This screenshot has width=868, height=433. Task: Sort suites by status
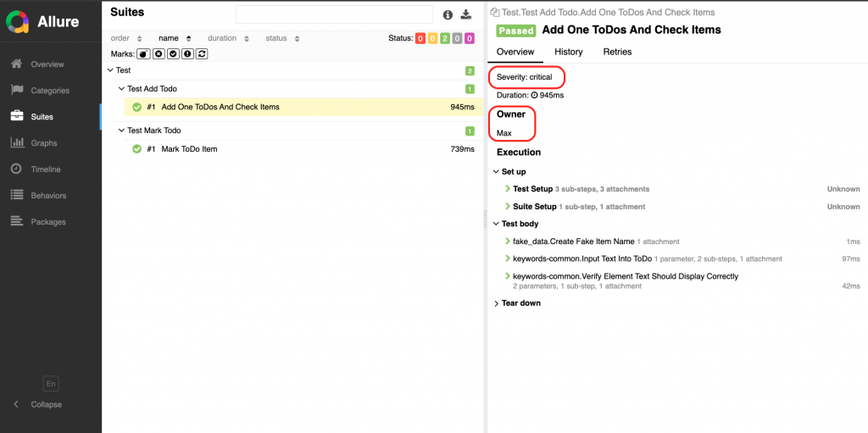coord(282,38)
